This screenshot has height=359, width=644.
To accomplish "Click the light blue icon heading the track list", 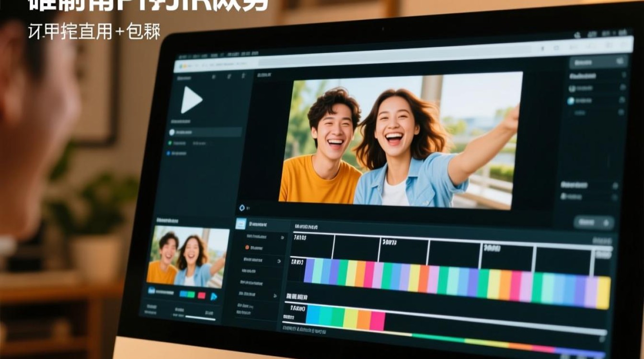I will [241, 223].
